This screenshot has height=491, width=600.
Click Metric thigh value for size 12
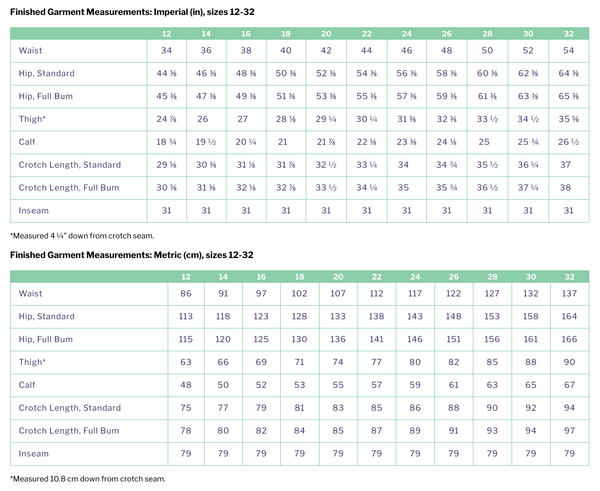(x=184, y=364)
